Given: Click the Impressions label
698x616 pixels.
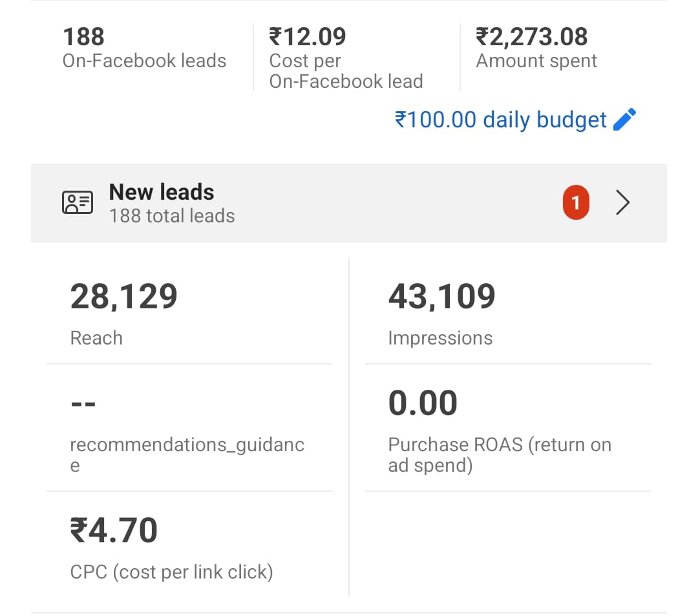Looking at the screenshot, I should (440, 338).
